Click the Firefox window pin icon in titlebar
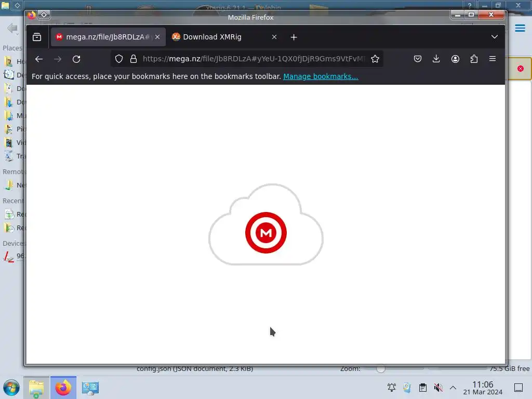 point(44,15)
